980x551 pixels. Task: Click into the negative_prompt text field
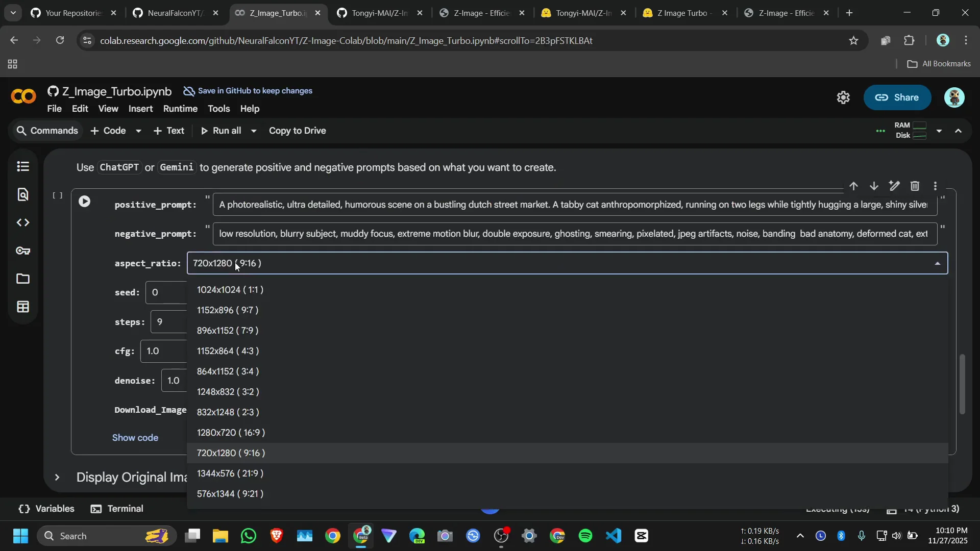(574, 234)
